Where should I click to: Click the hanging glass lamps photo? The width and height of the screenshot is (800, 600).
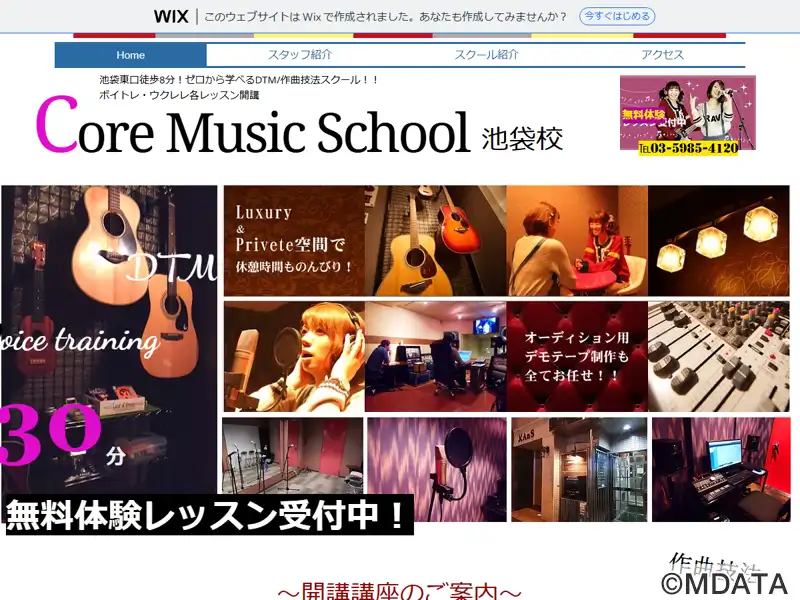pos(719,240)
